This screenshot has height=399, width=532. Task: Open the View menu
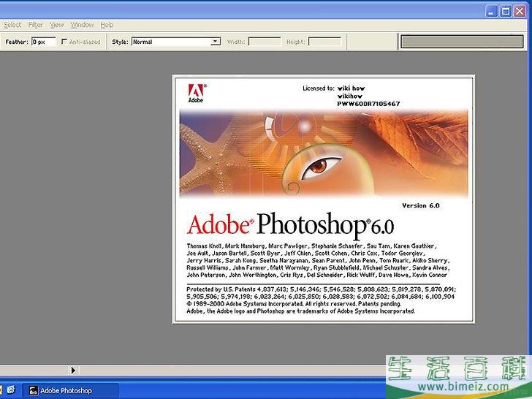click(x=57, y=25)
